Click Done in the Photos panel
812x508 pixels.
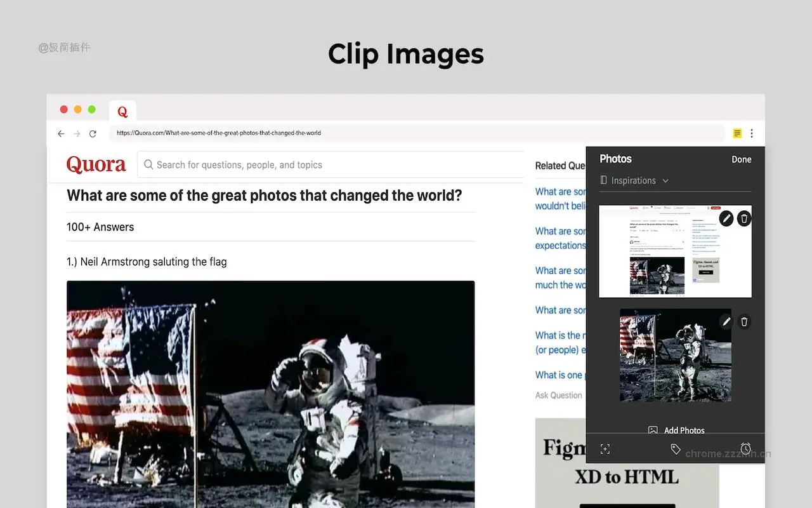tap(741, 159)
